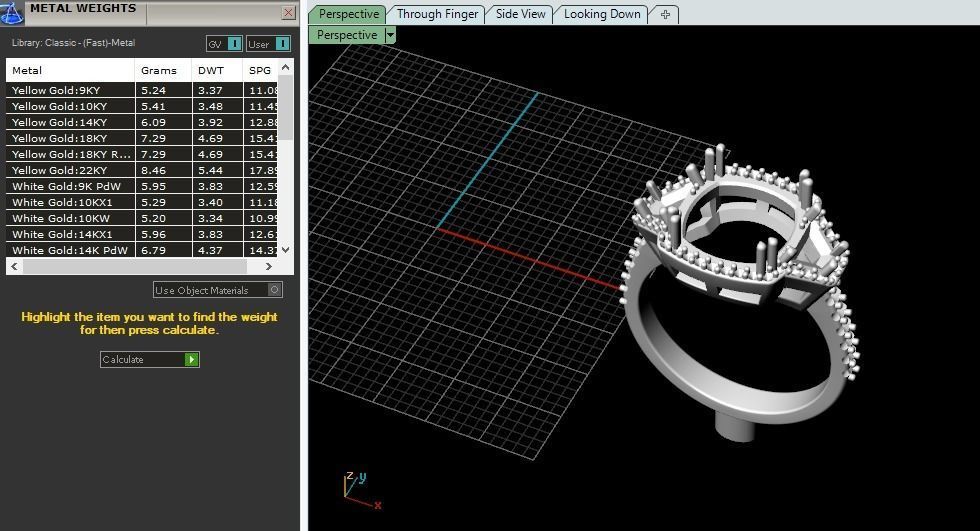Image resolution: width=980 pixels, height=531 pixels.
Task: Select the Yellow Gold:10KY row
Action: [142, 106]
